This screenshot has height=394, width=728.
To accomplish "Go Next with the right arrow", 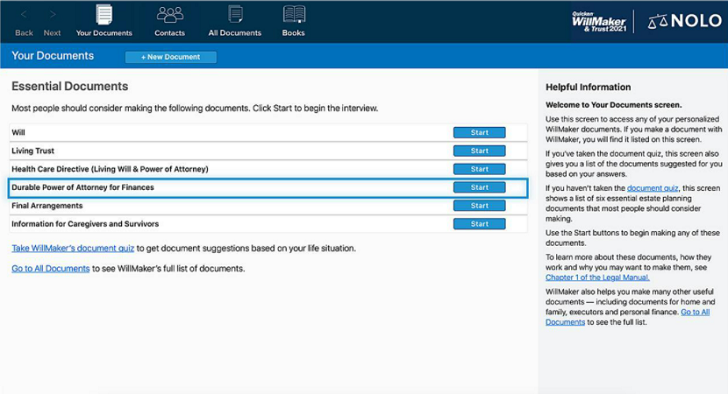I will pyautogui.click(x=52, y=14).
